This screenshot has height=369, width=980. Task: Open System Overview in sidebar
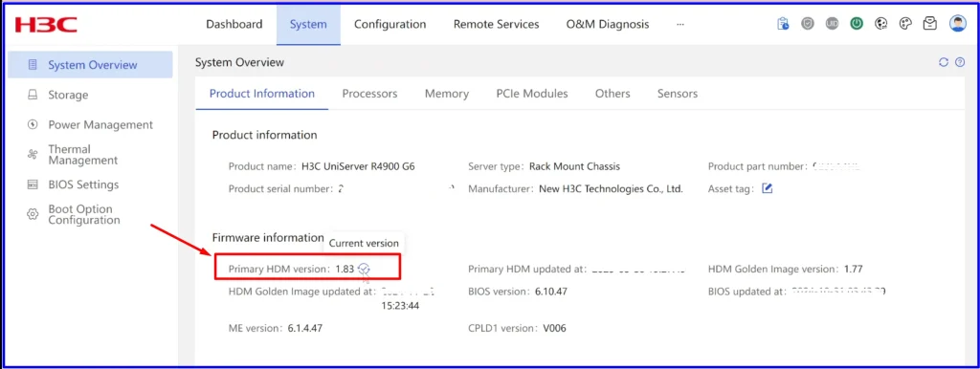(x=91, y=65)
